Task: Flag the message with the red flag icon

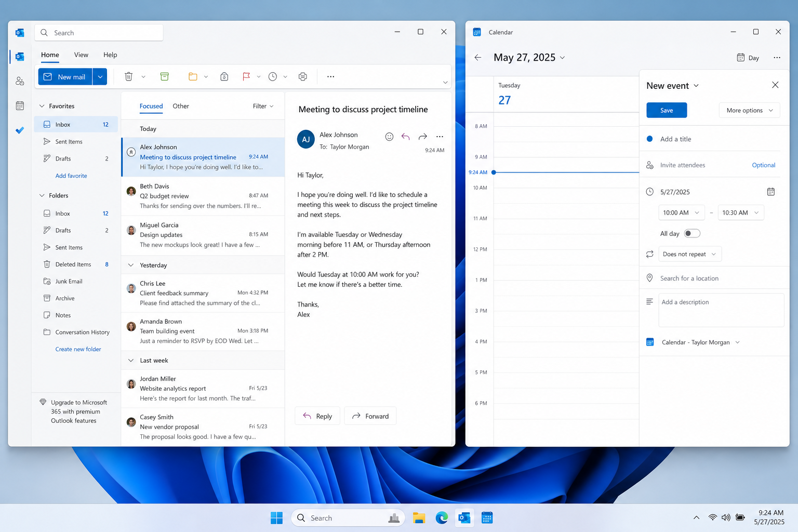Action: click(246, 77)
